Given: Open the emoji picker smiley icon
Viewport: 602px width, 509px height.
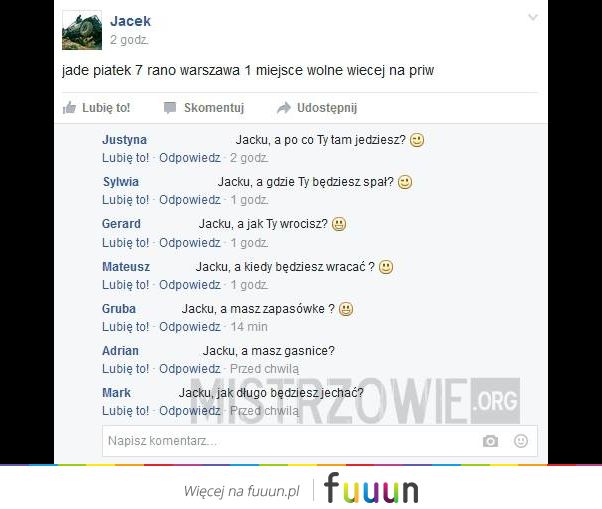Looking at the screenshot, I should pos(521,441).
